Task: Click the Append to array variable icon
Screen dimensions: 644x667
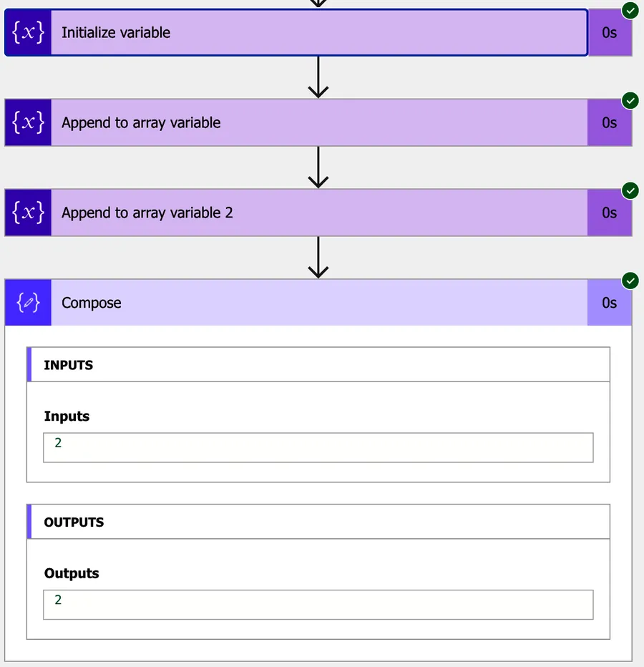Action: point(29,122)
